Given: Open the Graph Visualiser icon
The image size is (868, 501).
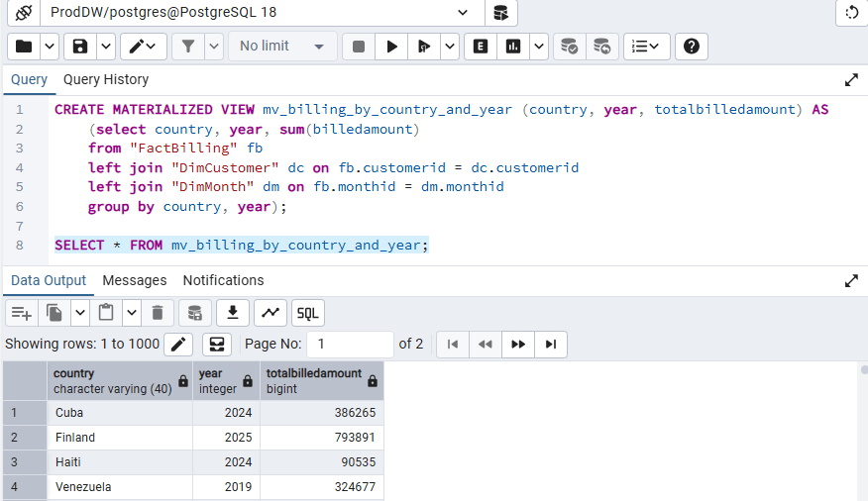Looking at the screenshot, I should click(x=271, y=313).
